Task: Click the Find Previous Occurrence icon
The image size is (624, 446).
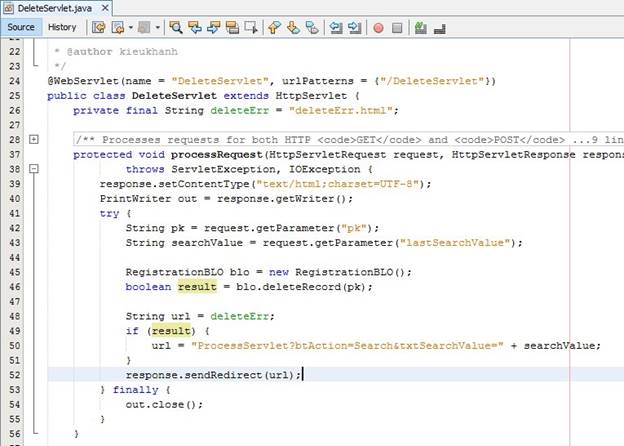Action: coord(195,27)
